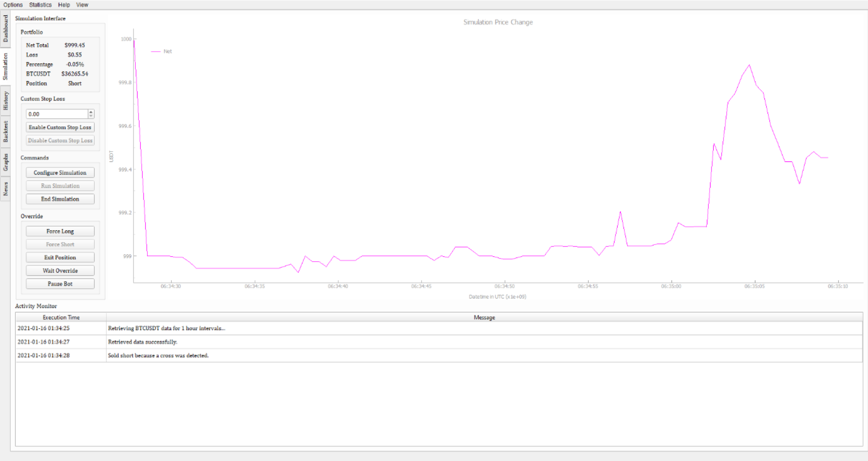End the running simulation
The height and width of the screenshot is (461, 868).
click(x=60, y=199)
